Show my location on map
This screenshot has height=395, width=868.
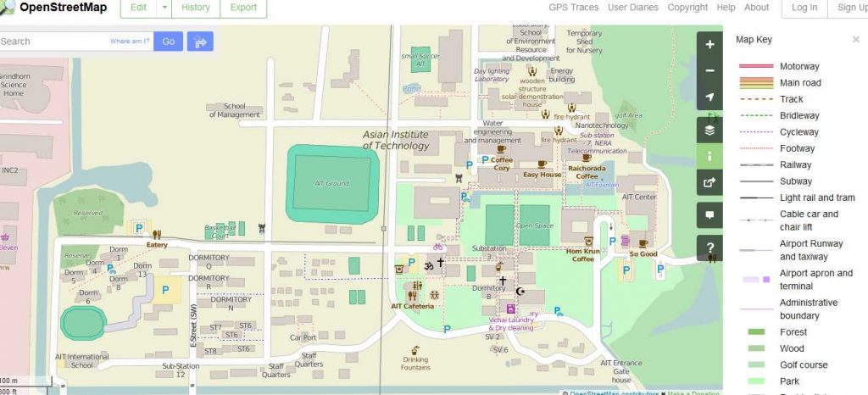(x=709, y=97)
